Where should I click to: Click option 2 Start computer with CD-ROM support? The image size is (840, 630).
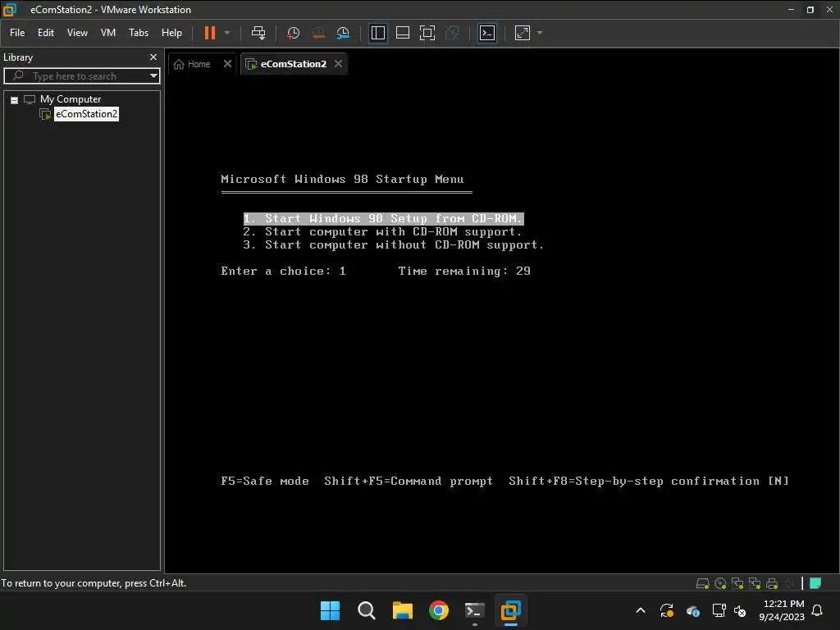382,231
